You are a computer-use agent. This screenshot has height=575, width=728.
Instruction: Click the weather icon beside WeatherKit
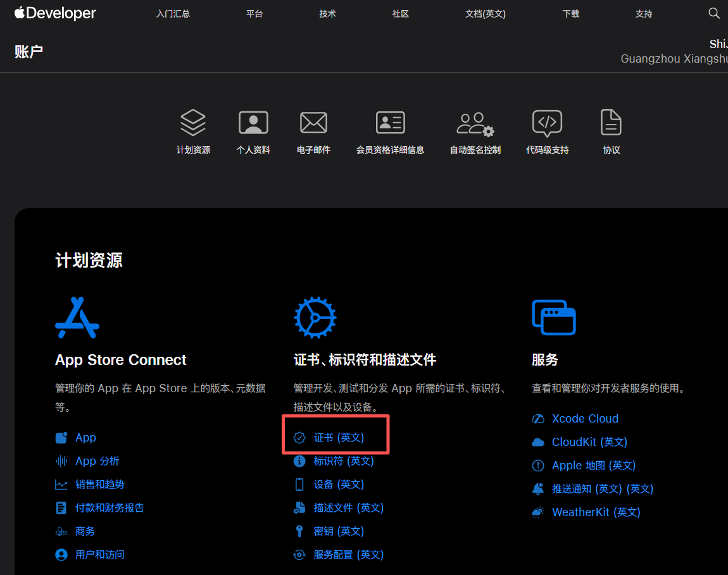(538, 512)
